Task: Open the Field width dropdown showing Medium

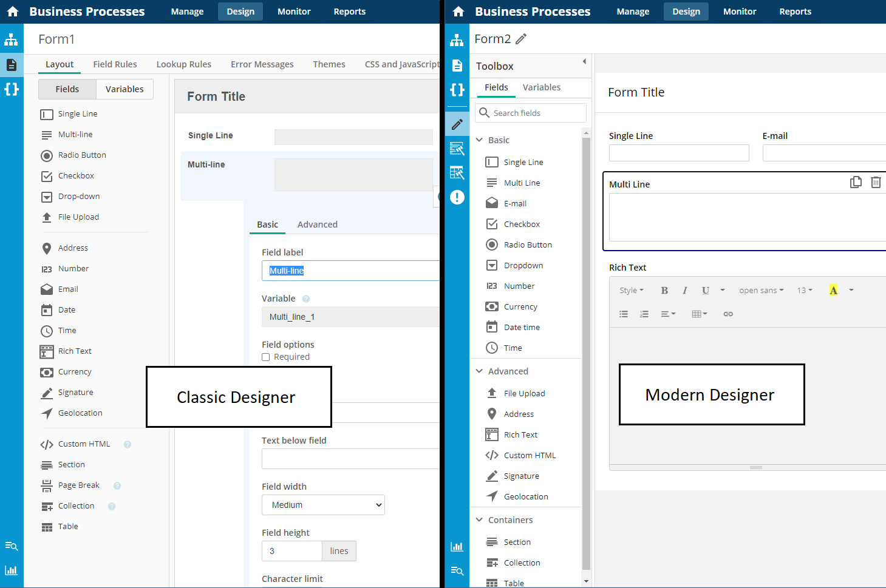Action: point(323,504)
